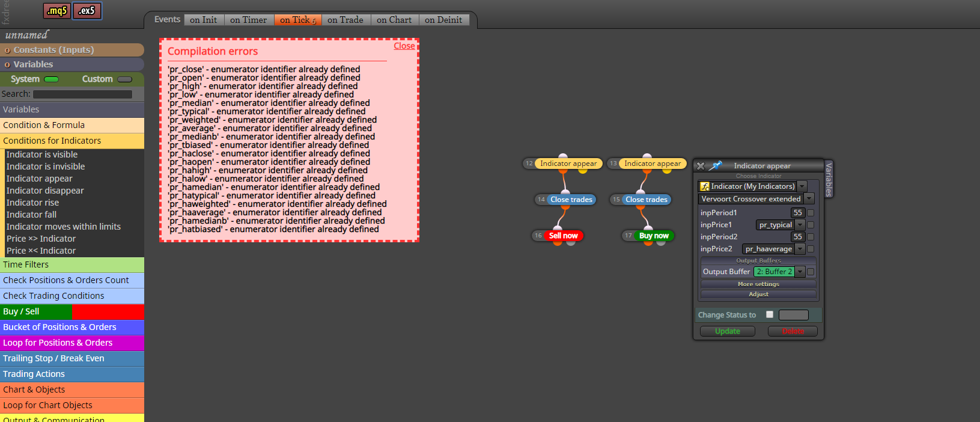
Task: Switch to the on Trade event tab
Action: coord(345,20)
